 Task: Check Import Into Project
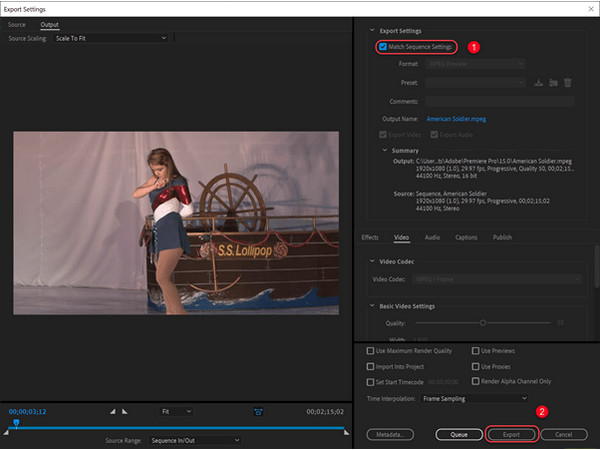[x=370, y=366]
